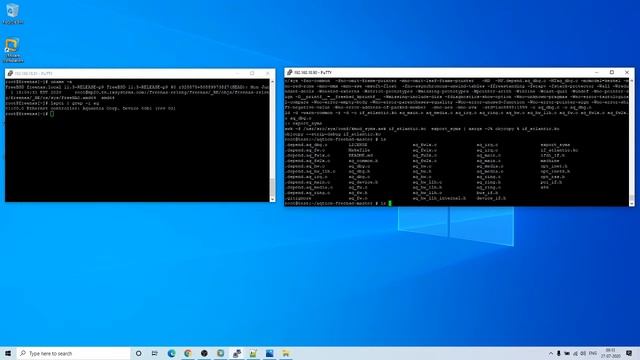Click 'README.md' in the right terminal listing
This screenshot has height=360, width=640.
[360, 156]
